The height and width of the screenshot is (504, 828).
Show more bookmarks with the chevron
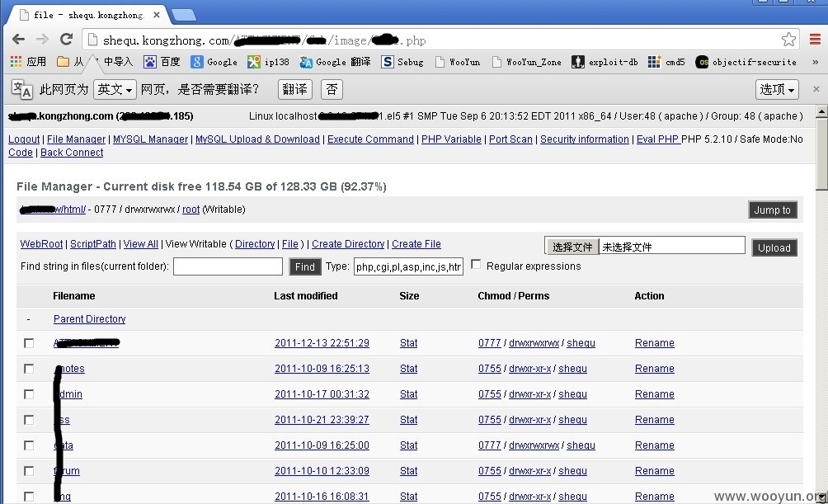tap(815, 62)
